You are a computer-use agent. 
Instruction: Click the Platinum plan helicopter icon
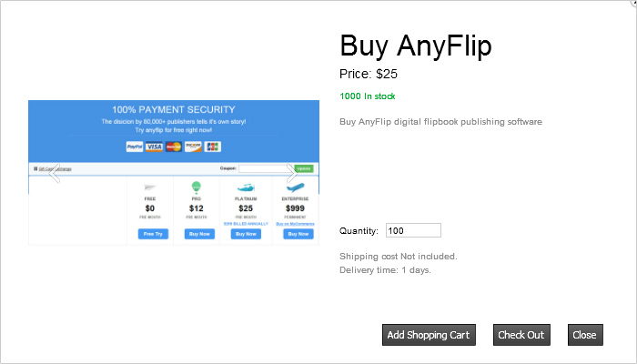(x=245, y=187)
